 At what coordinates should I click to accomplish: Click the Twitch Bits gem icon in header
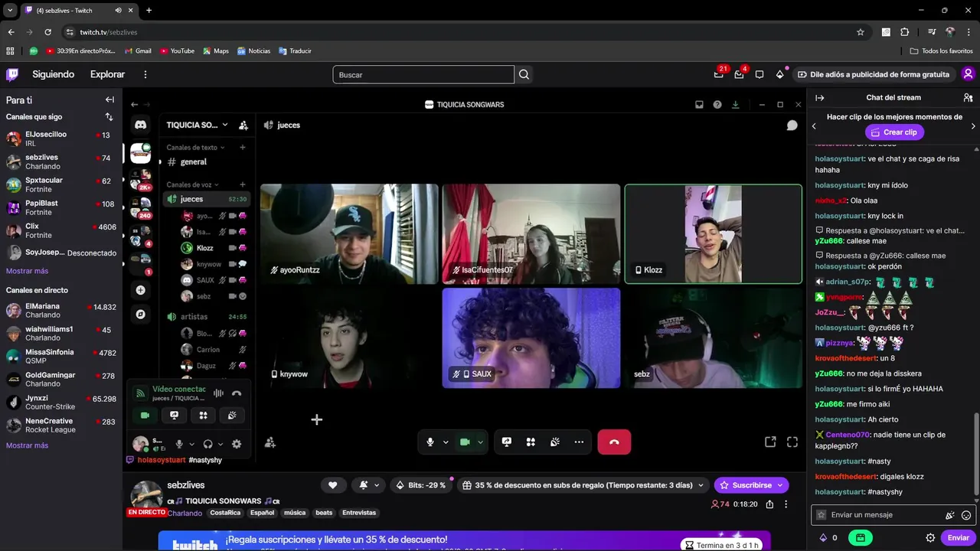[x=780, y=74]
